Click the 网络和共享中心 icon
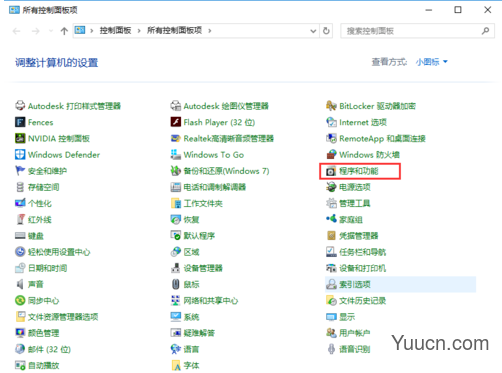This screenshot has height=373, width=502. [x=176, y=301]
